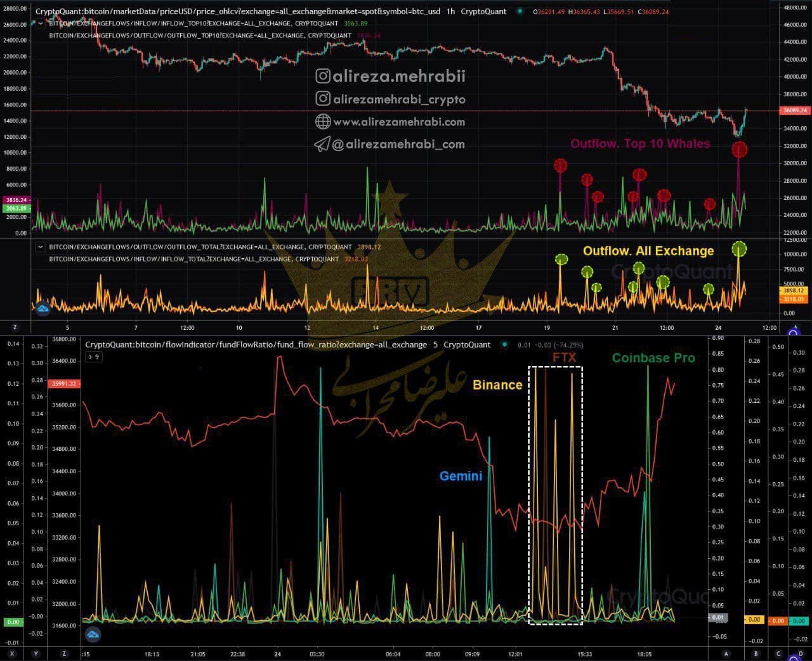812x661 pixels.
Task: Click the gray 0.01 label on scale A
Action: coord(717,617)
